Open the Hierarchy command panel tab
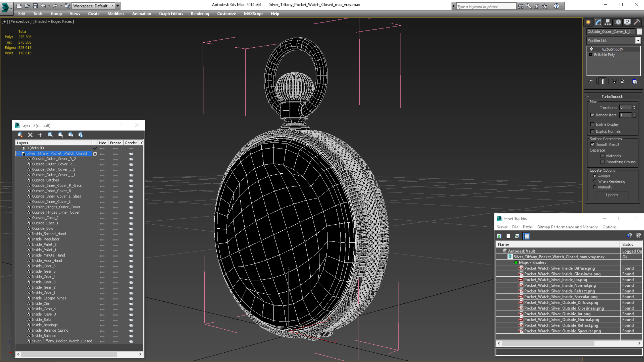This screenshot has height=362, width=644. (x=608, y=22)
